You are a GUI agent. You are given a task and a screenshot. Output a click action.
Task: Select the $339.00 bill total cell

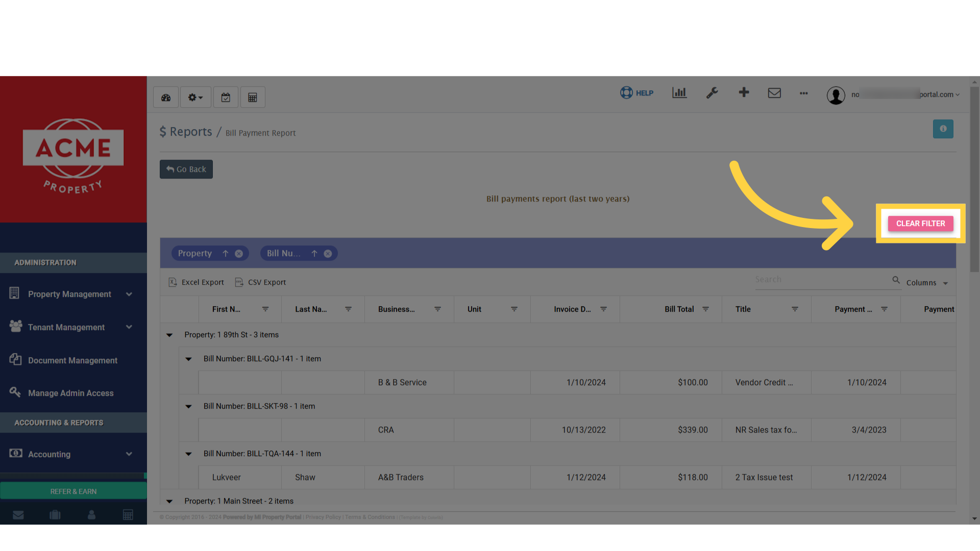(x=671, y=430)
